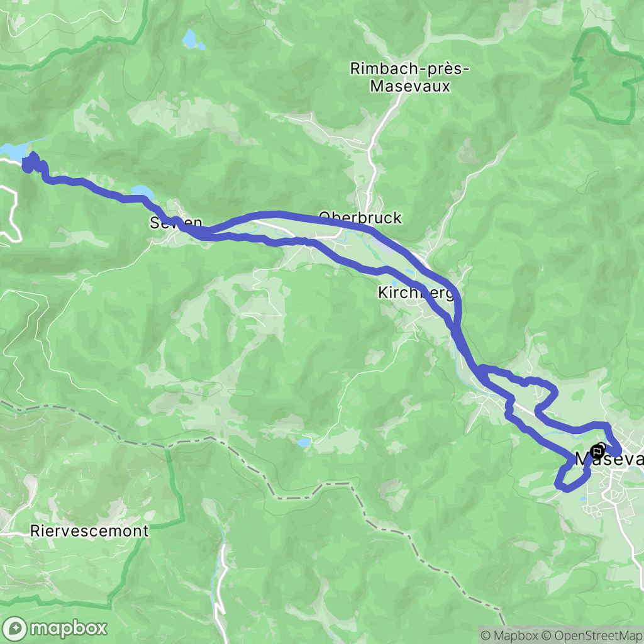Click the route start/finish flag marker
Image resolution: width=644 pixels, height=644 pixels.
pyautogui.click(x=597, y=452)
